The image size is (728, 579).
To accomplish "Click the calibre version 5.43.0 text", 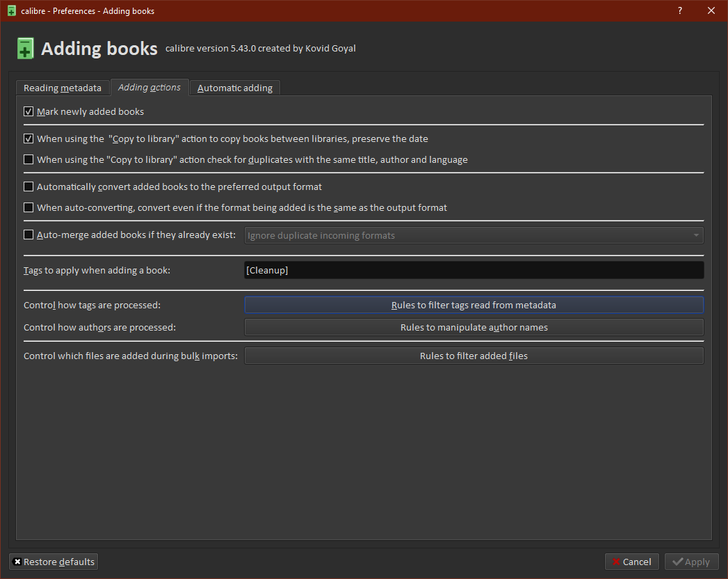I will point(261,48).
